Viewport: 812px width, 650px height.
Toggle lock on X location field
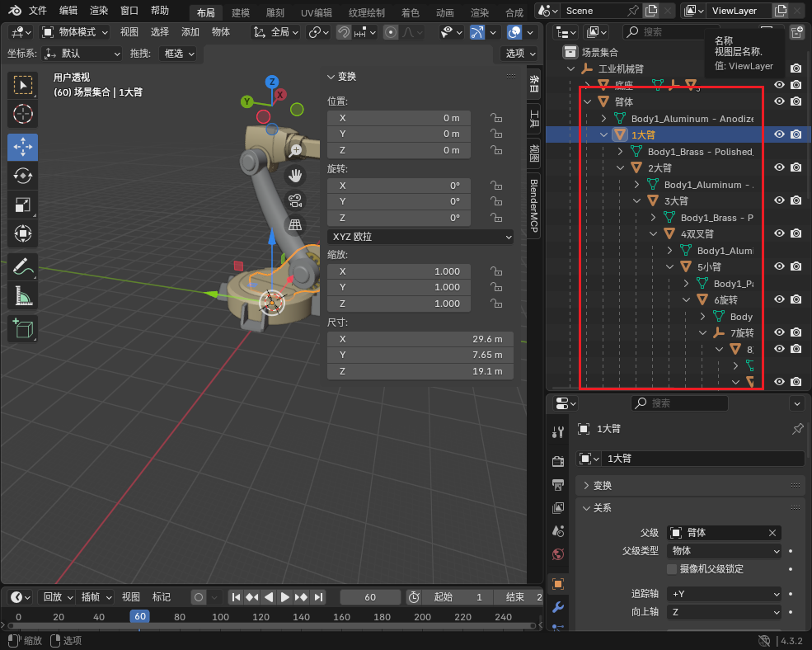click(496, 118)
